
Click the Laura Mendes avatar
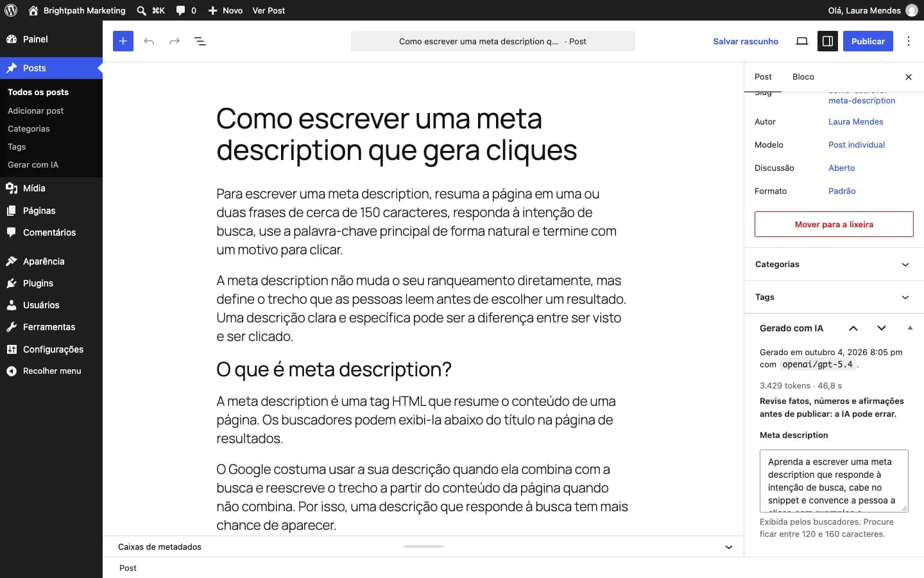[911, 10]
